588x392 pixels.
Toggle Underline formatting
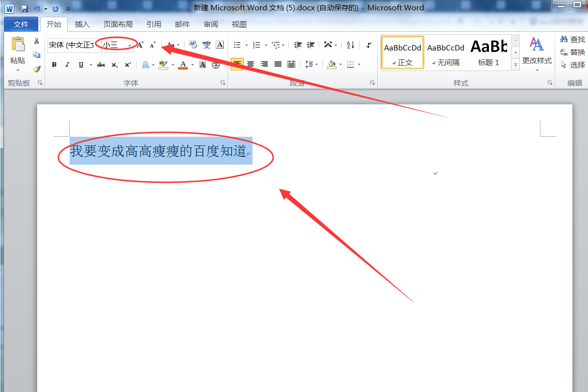81,65
